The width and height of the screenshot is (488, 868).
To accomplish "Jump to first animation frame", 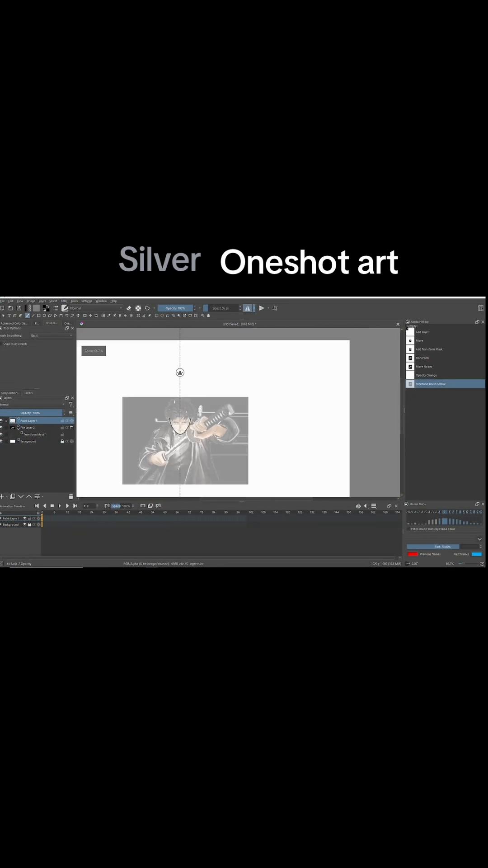I will 37,506.
